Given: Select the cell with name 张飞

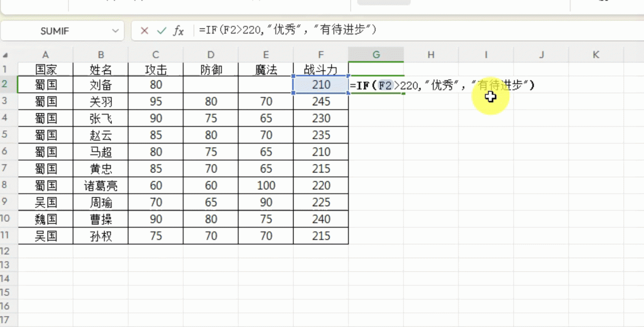Looking at the screenshot, I should click(101, 118).
